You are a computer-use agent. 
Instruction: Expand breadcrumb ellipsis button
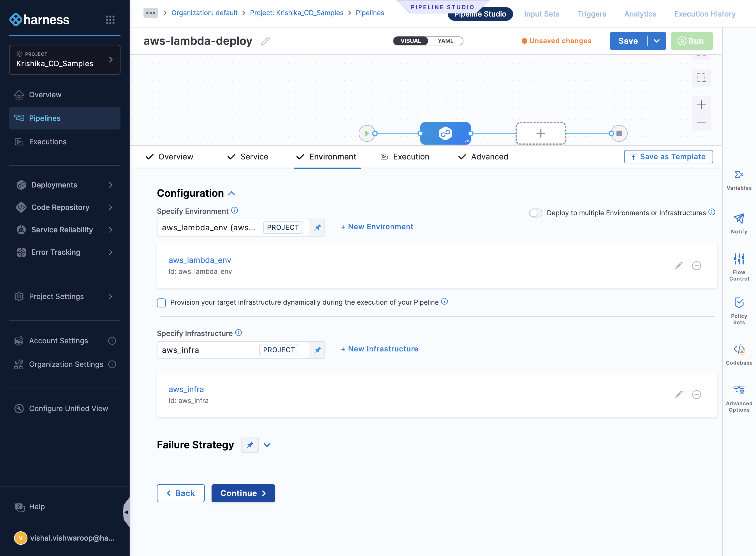[150, 13]
